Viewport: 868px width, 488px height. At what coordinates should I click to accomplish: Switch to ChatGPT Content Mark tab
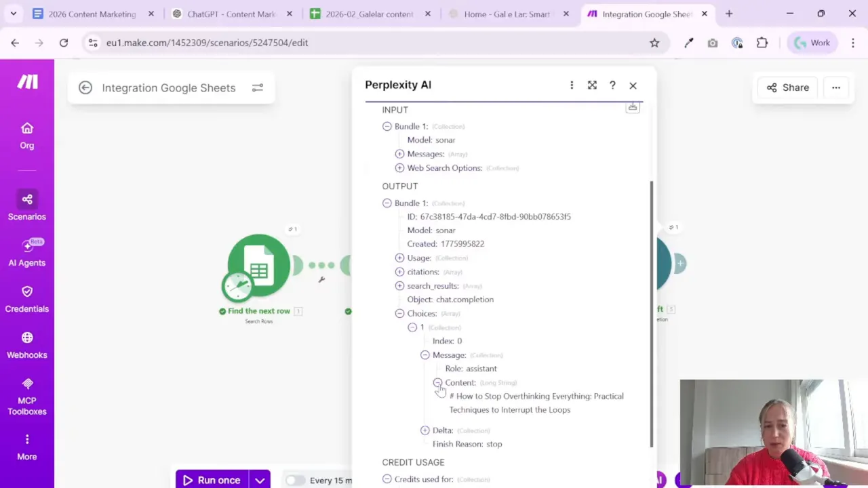click(x=231, y=14)
